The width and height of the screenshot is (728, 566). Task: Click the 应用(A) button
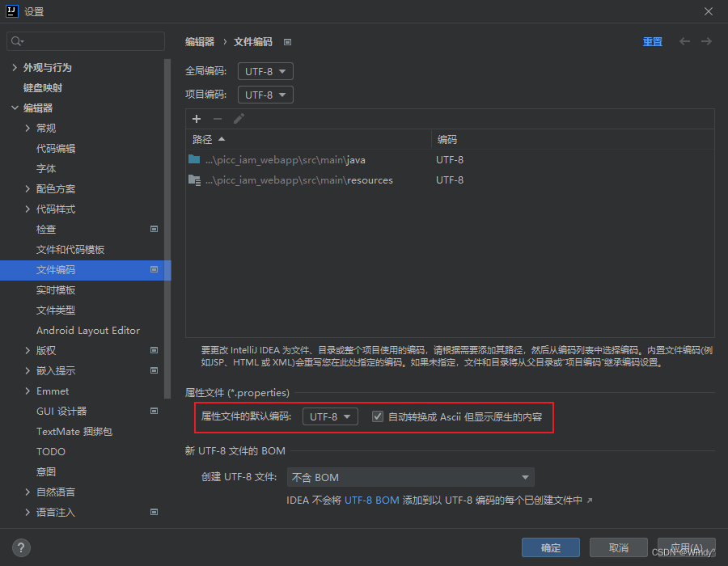[686, 547]
